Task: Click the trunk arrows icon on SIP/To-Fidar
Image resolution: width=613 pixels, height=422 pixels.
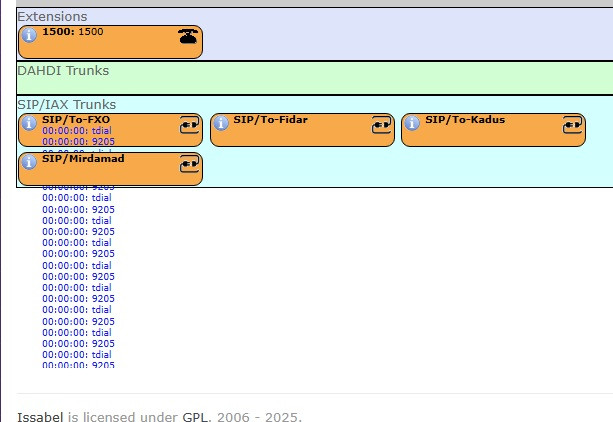Action: 381,125
